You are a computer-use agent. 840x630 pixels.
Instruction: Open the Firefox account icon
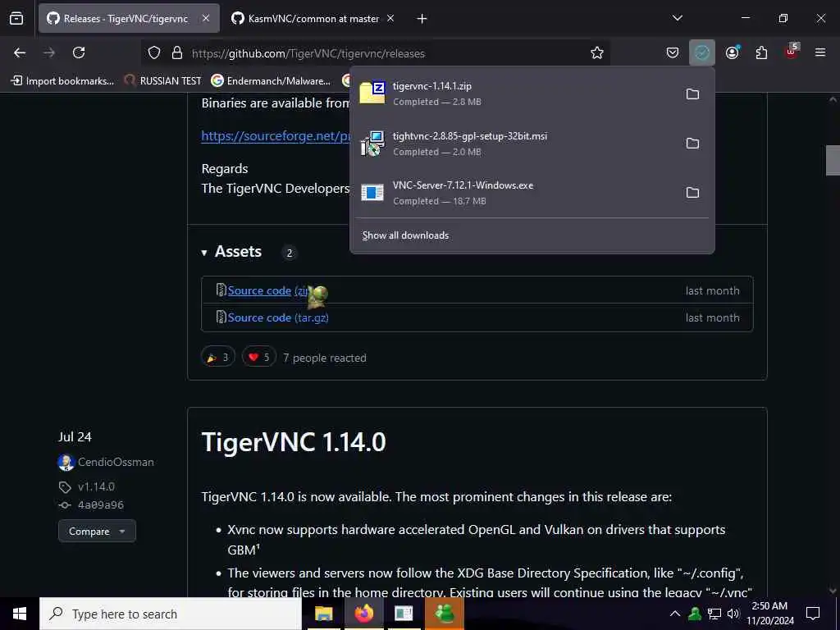pyautogui.click(x=733, y=52)
